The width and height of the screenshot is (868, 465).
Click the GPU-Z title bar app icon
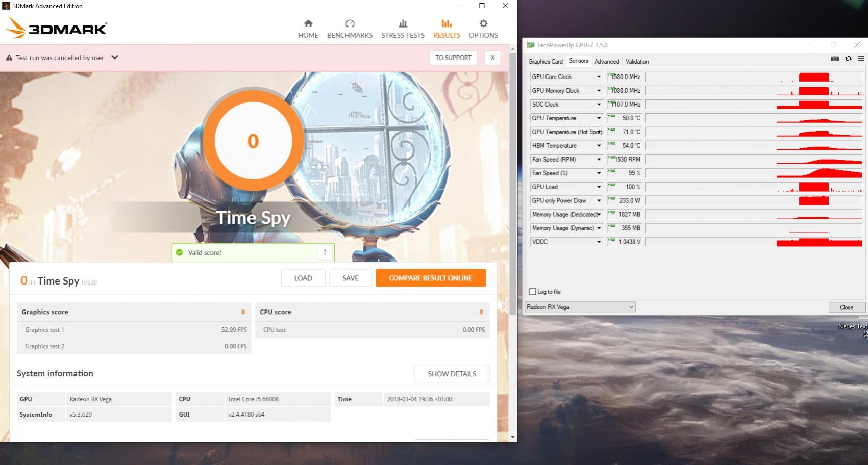pyautogui.click(x=530, y=45)
